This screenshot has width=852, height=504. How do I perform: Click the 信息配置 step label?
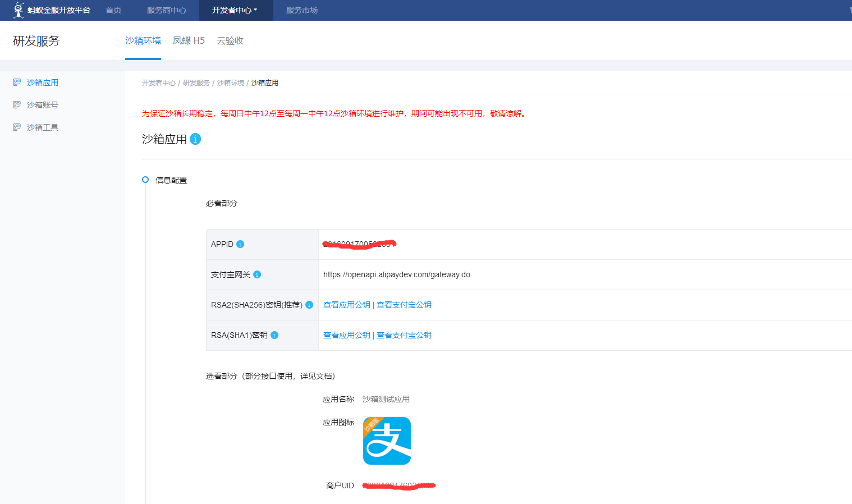pyautogui.click(x=171, y=180)
